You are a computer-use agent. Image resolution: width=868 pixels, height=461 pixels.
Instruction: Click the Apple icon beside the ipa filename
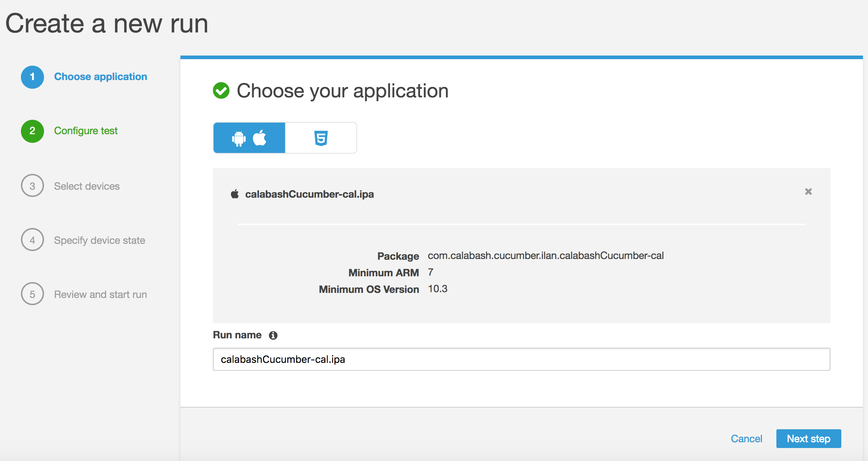click(x=235, y=194)
